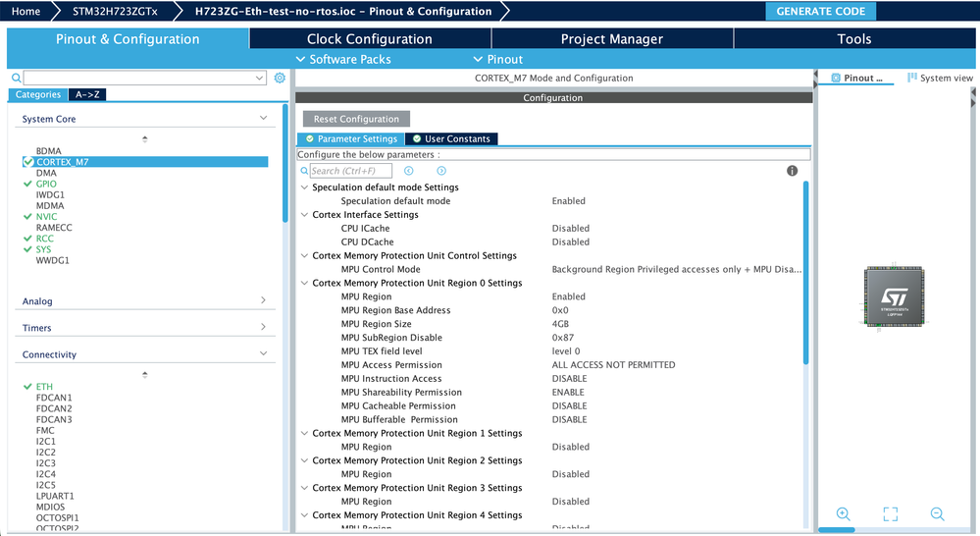
Task: Select the Pinout view tab
Action: tap(856, 79)
